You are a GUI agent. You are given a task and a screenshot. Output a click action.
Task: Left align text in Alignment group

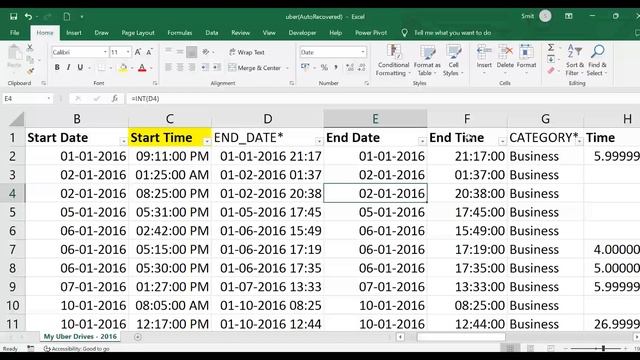pyautogui.click(x=168, y=67)
